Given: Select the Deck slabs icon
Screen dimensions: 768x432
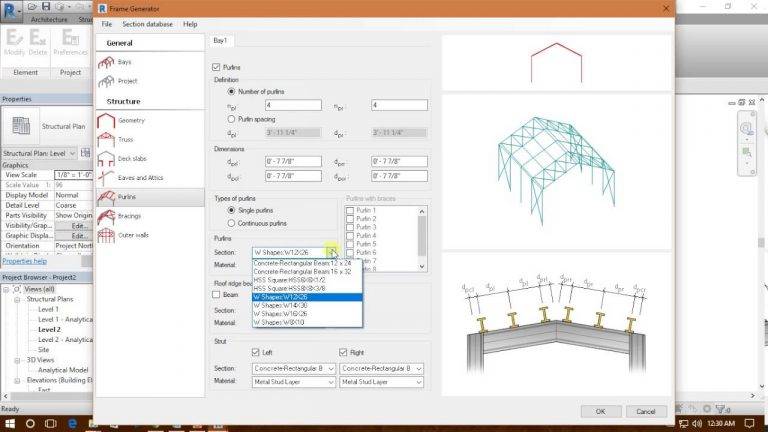Looking at the screenshot, I should point(106,159).
